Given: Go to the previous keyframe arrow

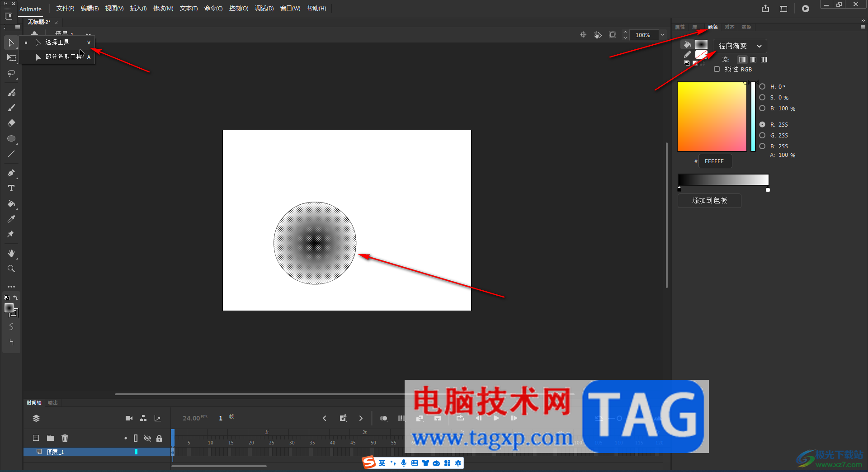Looking at the screenshot, I should 325,418.
